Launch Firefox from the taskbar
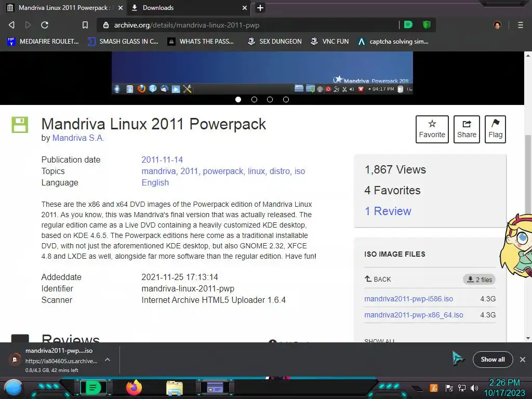This screenshot has height=399, width=532. (x=134, y=388)
